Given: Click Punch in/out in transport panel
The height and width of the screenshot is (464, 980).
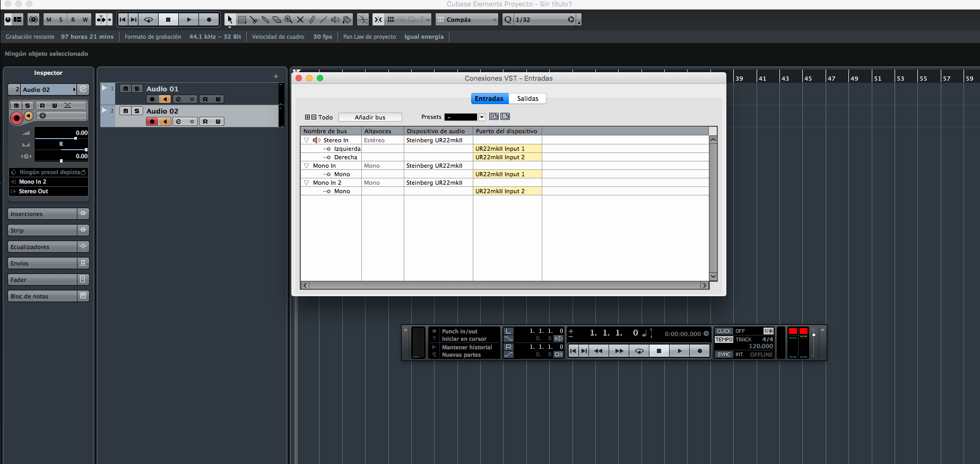Looking at the screenshot, I should click(459, 331).
